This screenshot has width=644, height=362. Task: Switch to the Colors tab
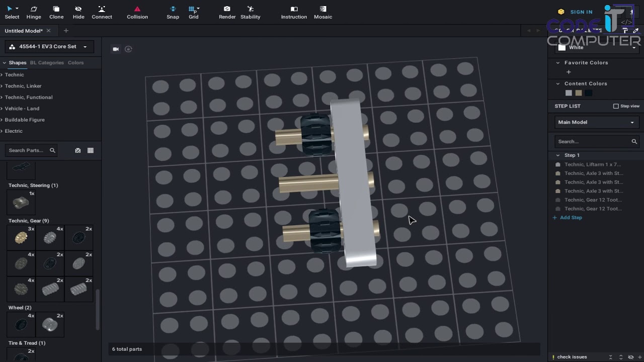75,63
